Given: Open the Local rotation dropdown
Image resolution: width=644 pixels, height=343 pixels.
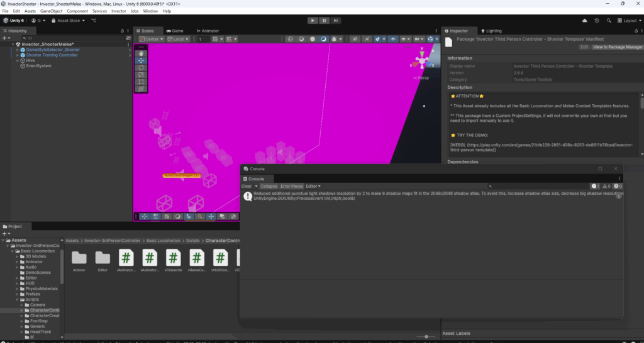Looking at the screenshot, I should pyautogui.click(x=178, y=39).
